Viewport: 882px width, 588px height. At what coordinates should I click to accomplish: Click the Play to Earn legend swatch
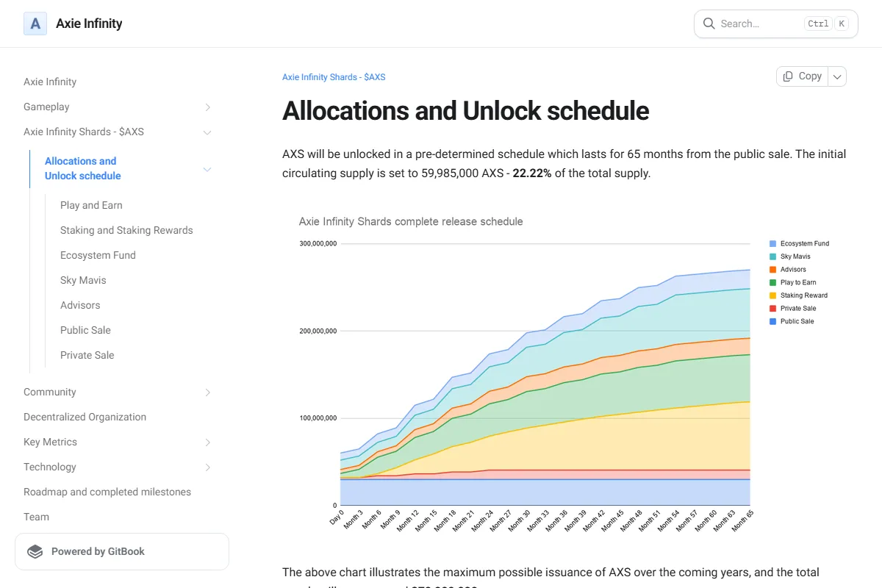(x=772, y=282)
